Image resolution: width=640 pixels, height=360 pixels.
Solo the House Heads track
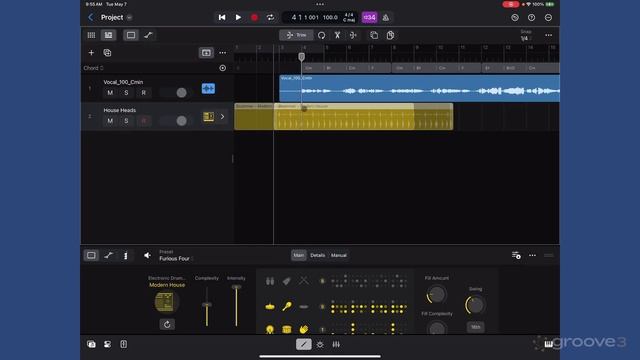[127, 121]
